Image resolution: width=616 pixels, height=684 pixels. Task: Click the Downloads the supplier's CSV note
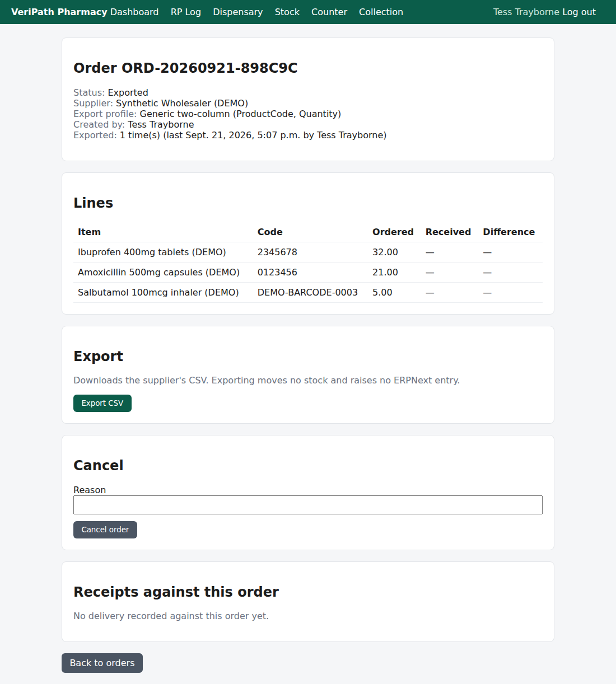pos(267,380)
